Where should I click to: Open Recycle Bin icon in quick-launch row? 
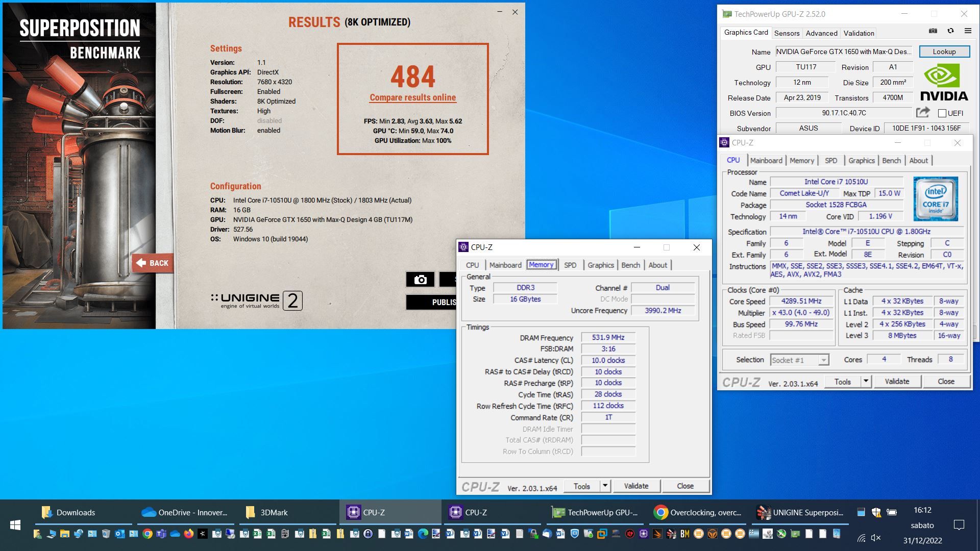point(106,534)
